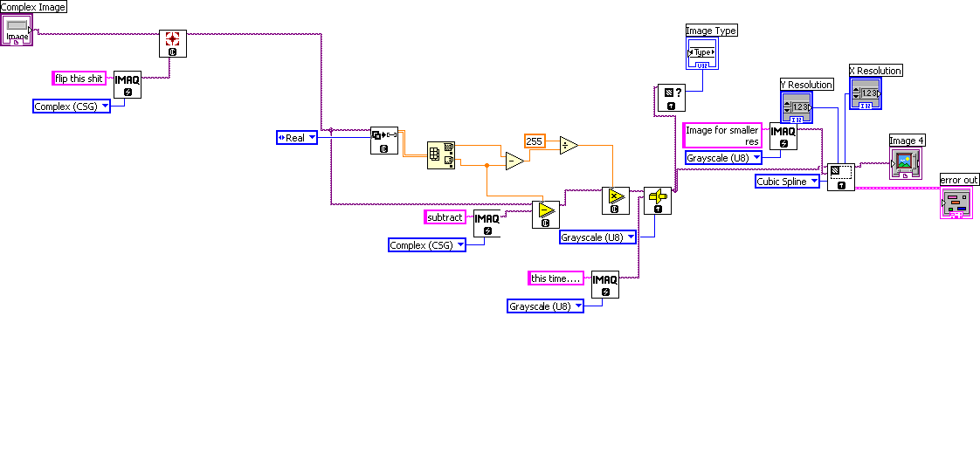Select the Array Max & Min function node

pyautogui.click(x=441, y=155)
